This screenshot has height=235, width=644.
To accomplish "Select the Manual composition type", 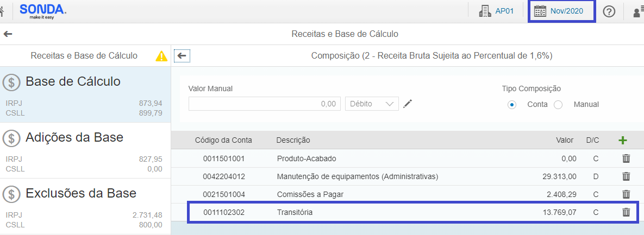I will click(558, 104).
